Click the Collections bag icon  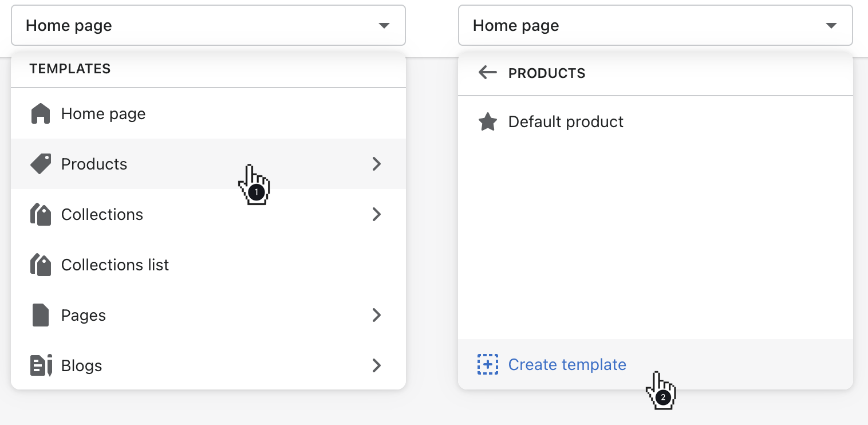tap(40, 214)
